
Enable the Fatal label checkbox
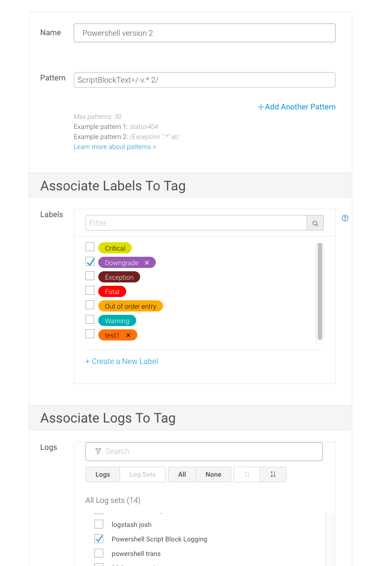click(90, 290)
